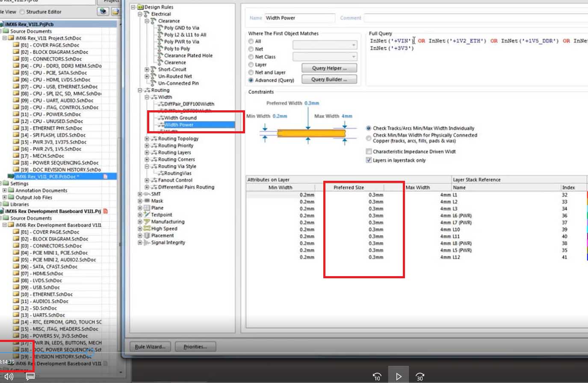Play the video
588x383 pixels.
[x=398, y=376]
